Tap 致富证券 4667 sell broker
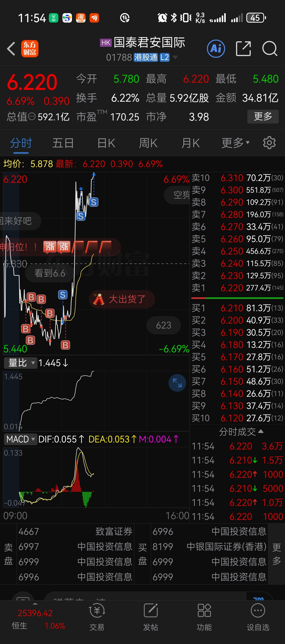This screenshot has width=285, height=644. [75, 531]
